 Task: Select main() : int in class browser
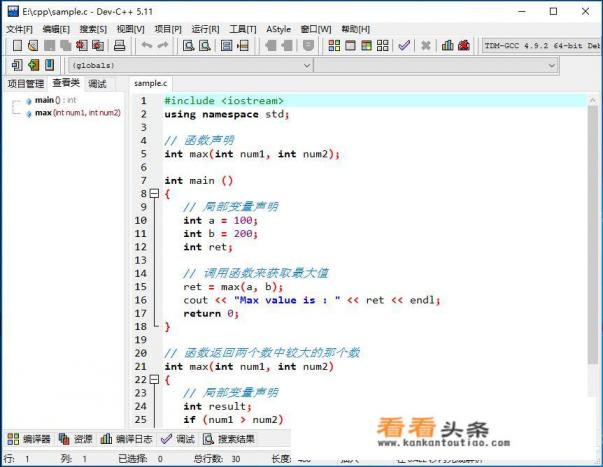pos(56,100)
